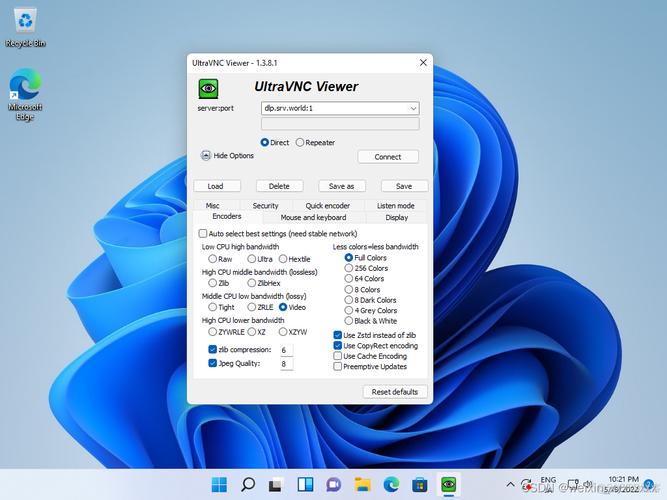Click the UltraVNC green eye logo
This screenshot has height=500, width=667.
click(x=208, y=89)
